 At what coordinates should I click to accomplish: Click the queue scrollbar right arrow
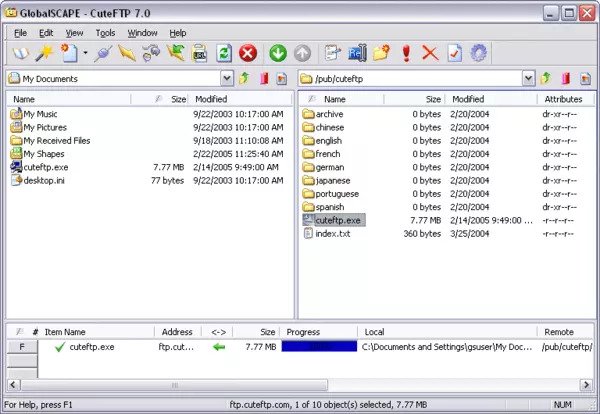coord(586,385)
